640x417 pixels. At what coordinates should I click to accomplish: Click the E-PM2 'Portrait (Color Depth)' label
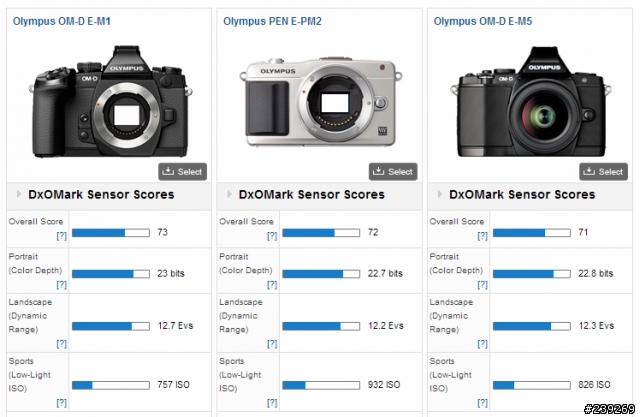click(x=245, y=264)
